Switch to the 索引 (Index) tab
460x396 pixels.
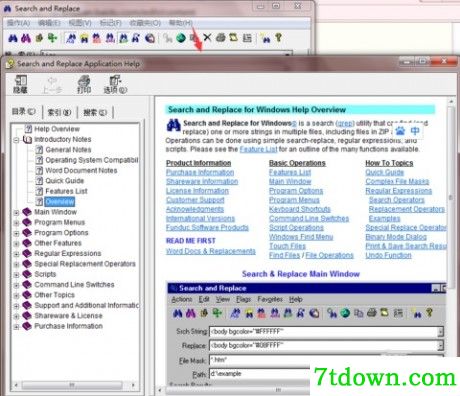pos(59,112)
